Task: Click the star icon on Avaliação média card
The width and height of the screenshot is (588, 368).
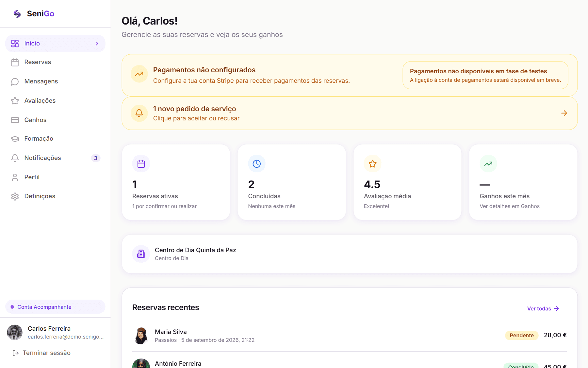Action: 373,164
